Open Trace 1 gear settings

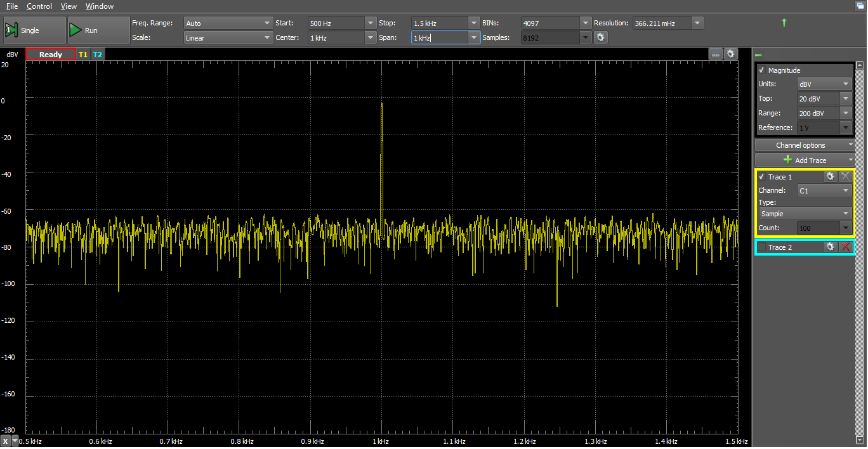point(830,177)
